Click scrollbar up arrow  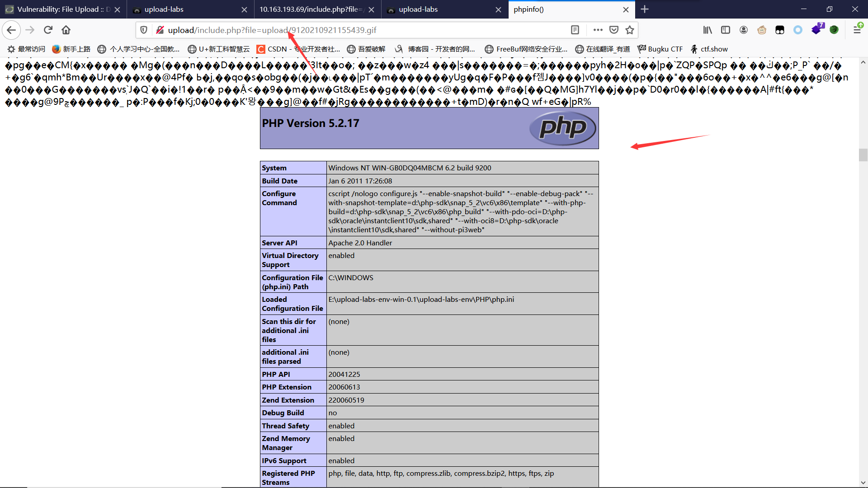click(x=863, y=62)
